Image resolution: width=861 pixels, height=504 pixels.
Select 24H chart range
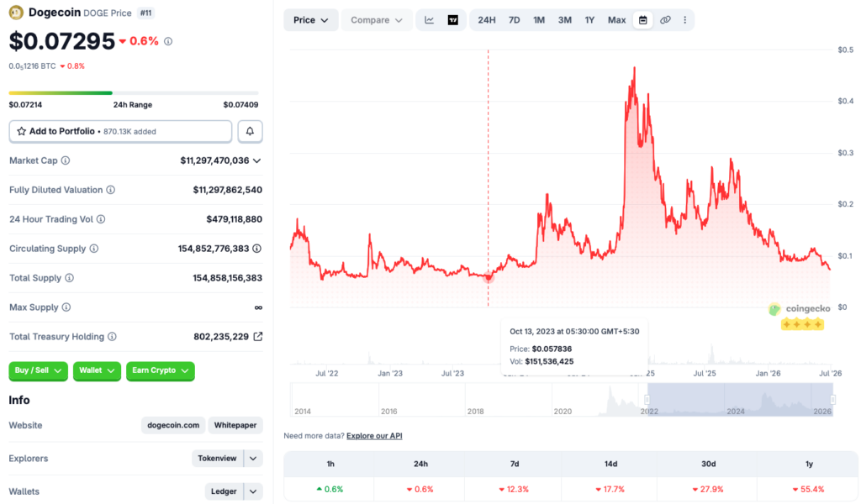pos(487,20)
